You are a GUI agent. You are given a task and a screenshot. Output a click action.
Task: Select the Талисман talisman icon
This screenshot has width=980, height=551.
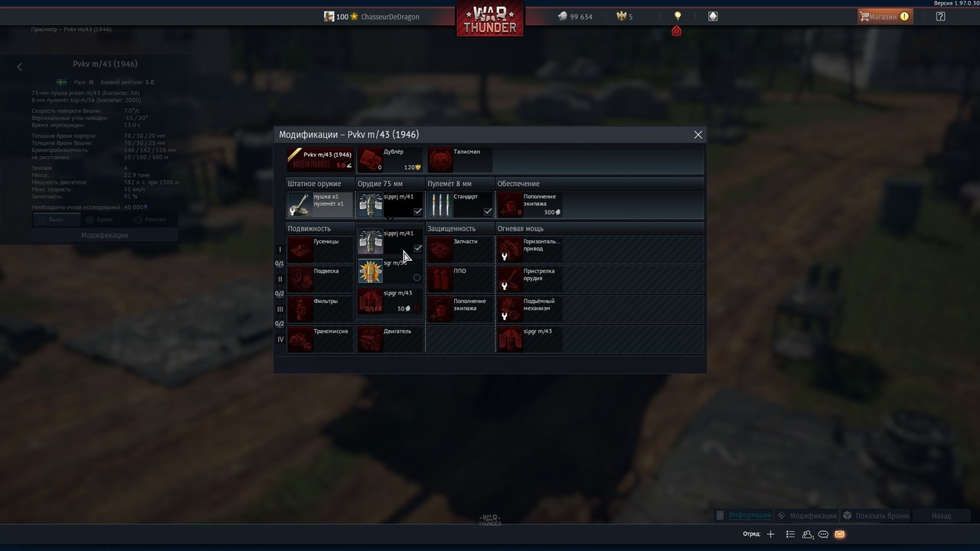[440, 159]
